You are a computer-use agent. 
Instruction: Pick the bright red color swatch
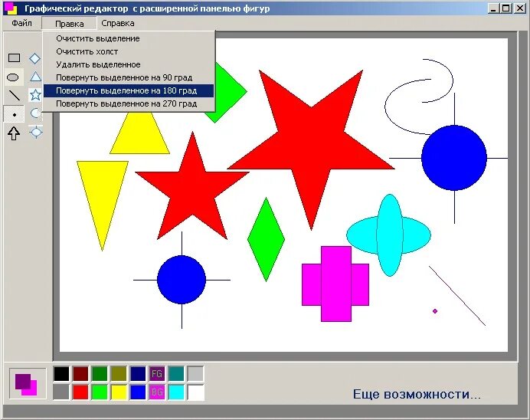pyautogui.click(x=80, y=392)
